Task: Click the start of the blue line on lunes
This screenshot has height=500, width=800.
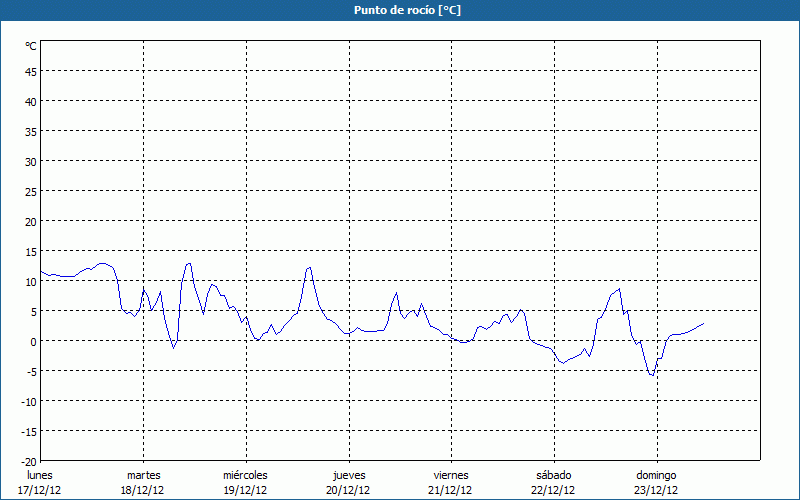Action: (41, 271)
